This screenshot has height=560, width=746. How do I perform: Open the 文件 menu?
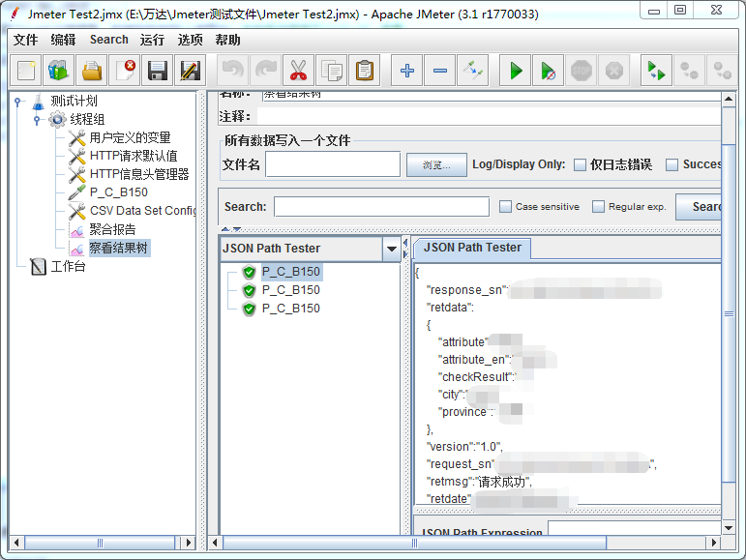coord(25,40)
